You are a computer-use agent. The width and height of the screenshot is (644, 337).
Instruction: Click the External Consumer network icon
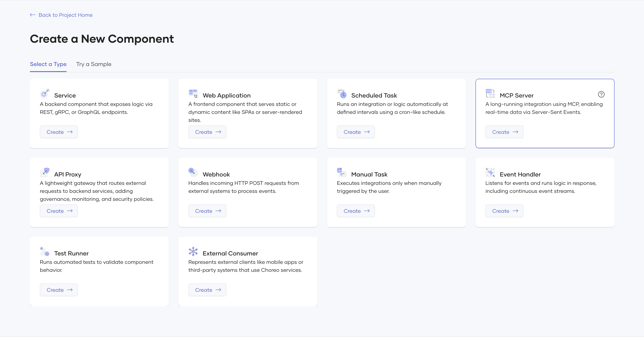point(193,251)
